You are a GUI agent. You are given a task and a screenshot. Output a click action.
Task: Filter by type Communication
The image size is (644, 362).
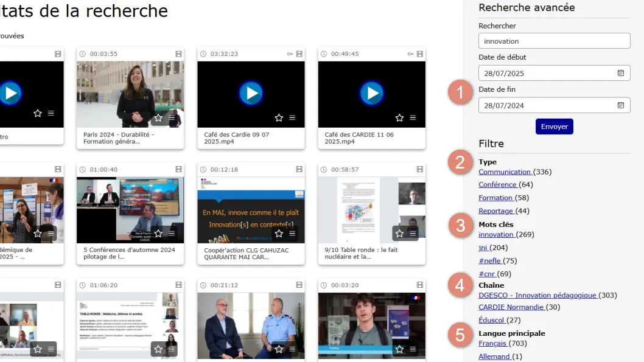(505, 172)
